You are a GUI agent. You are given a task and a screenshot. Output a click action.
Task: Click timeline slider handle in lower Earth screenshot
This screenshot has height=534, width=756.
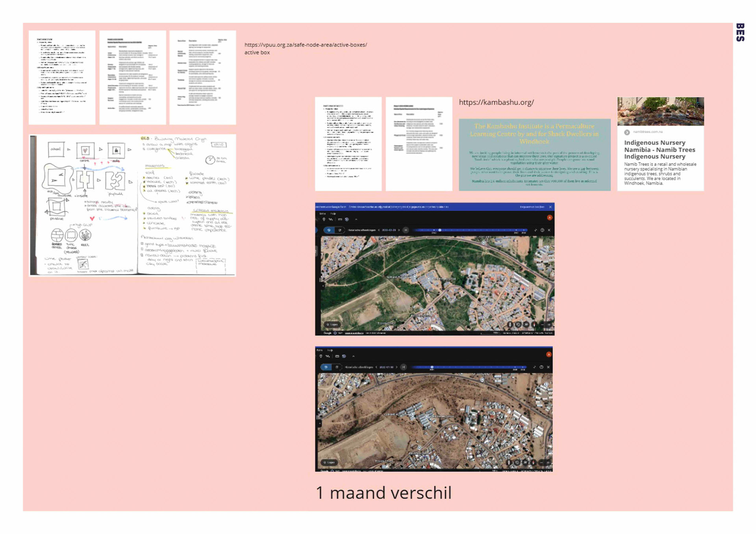tap(432, 367)
